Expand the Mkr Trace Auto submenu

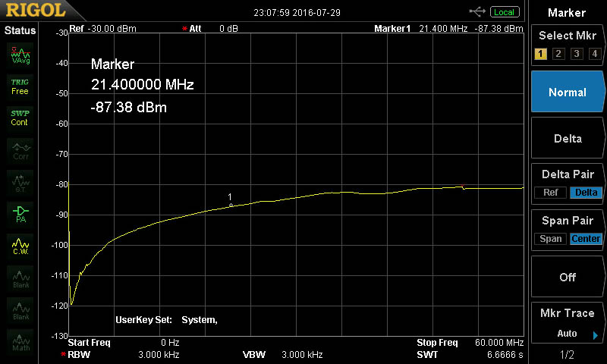[568, 324]
